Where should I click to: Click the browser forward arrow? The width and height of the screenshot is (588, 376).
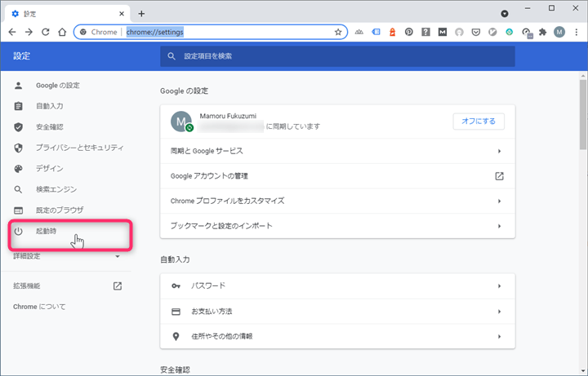pyautogui.click(x=29, y=32)
